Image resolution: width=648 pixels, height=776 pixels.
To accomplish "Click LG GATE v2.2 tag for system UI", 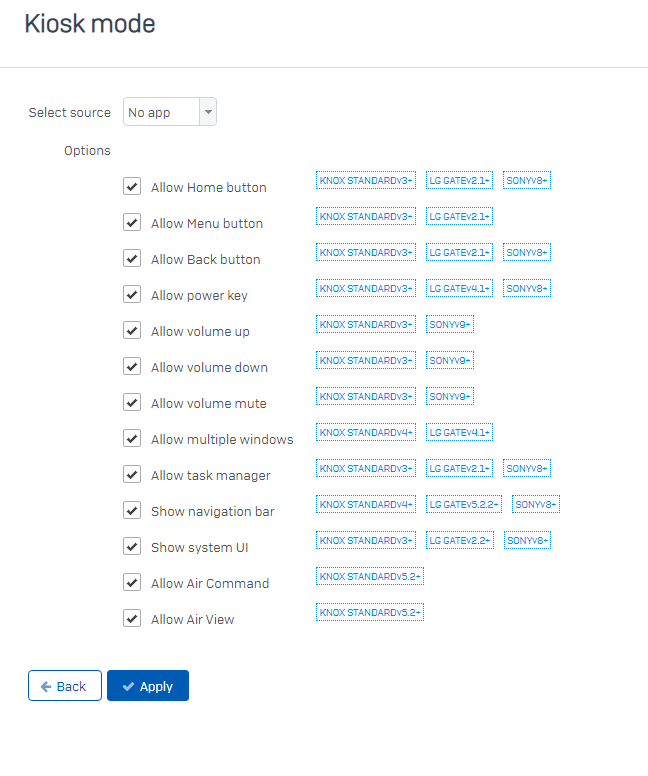I will (x=460, y=540).
